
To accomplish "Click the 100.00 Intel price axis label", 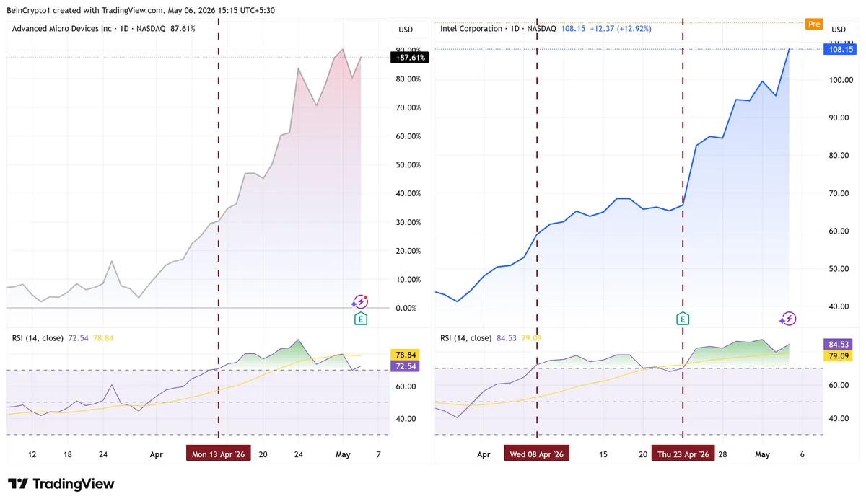I will [x=841, y=80].
